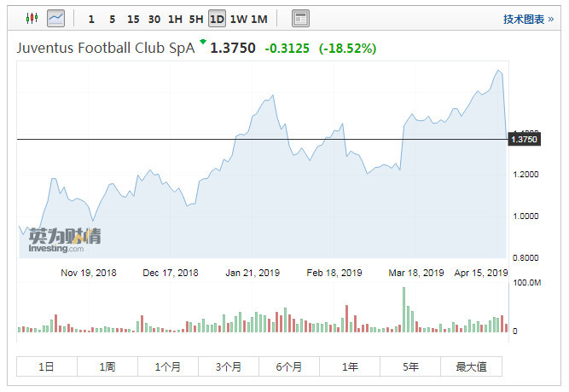Click the 0.8000 price axis label

point(525,258)
